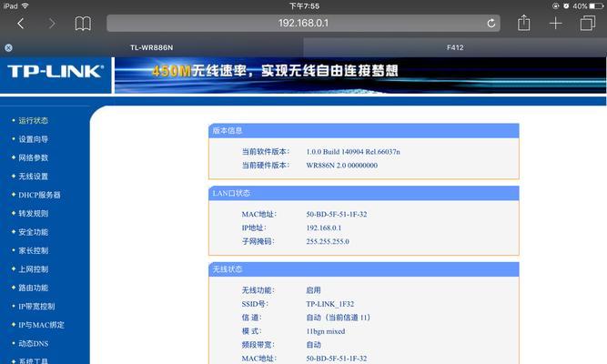Select mode value 11bgn mixed
Screen dimensions: 607x364
(x=326, y=331)
